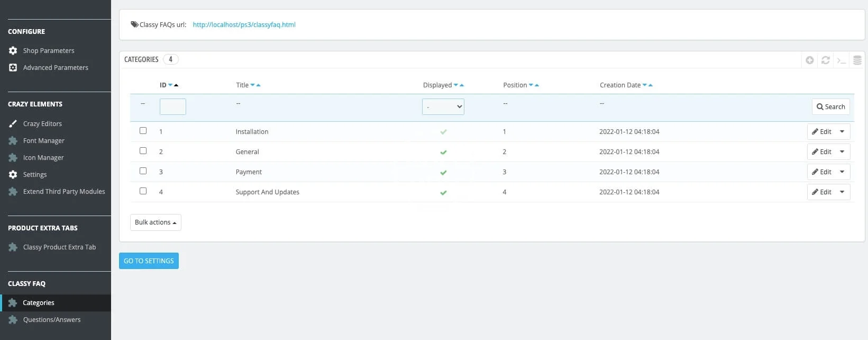Viewport: 868px width, 340px height.
Task: Open Shop Parameters menu
Action: (49, 50)
